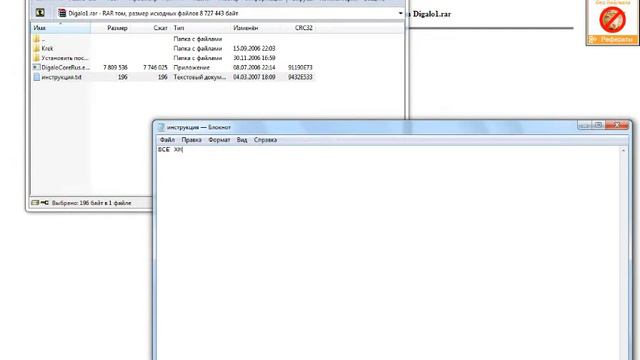640x360 pixels.
Task: Click the 'Установить пос...' folder name
Action: (64, 58)
